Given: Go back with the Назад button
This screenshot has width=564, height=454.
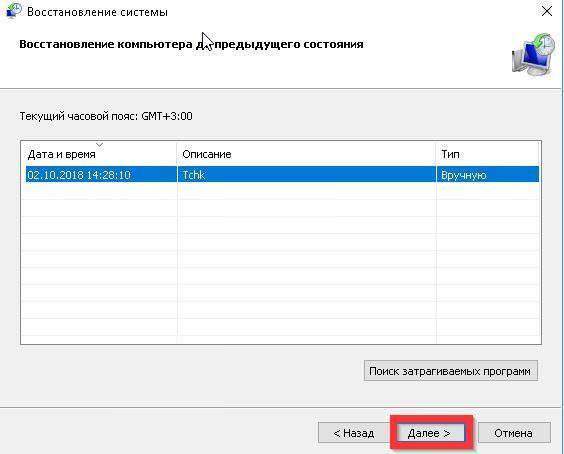Looking at the screenshot, I should pos(353,433).
